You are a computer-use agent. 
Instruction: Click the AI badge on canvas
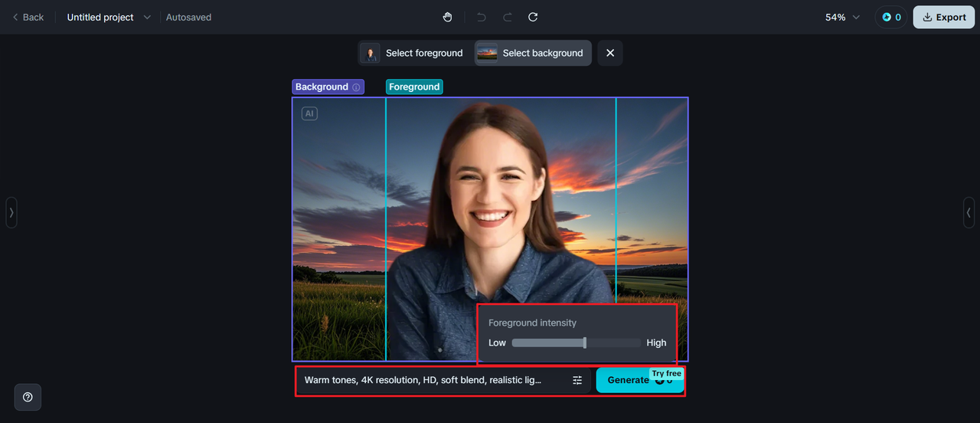[309, 113]
